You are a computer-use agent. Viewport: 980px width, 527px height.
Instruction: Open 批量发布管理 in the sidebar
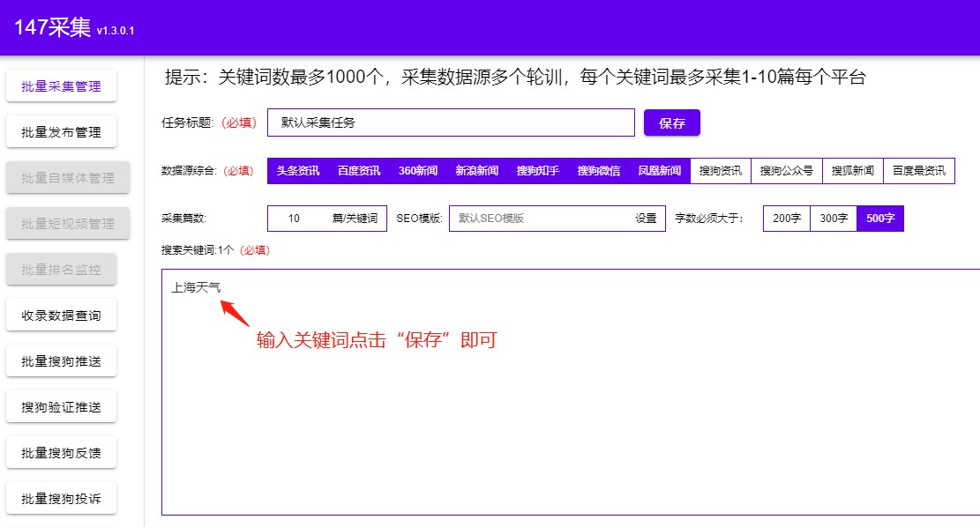(61, 132)
